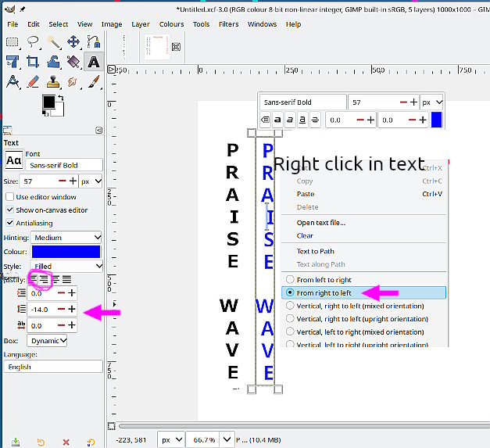The width and height of the screenshot is (490, 448).
Task: Select the Eraser tool
Action: (x=33, y=82)
